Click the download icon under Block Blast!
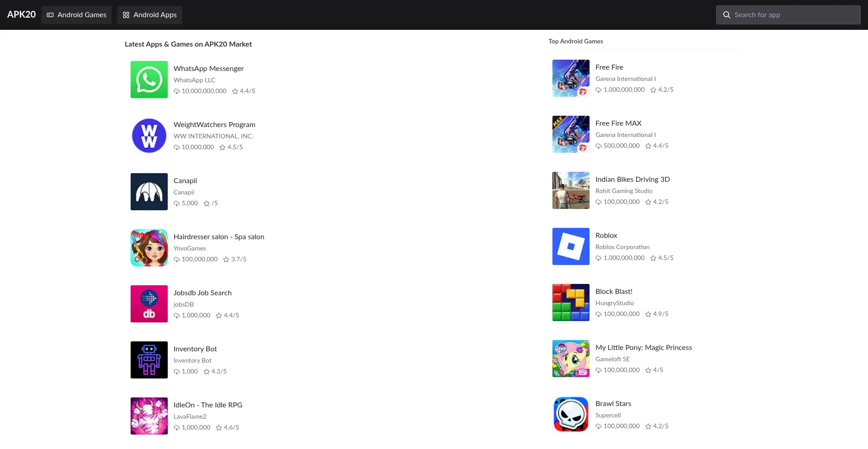This screenshot has width=868, height=449. click(x=599, y=314)
